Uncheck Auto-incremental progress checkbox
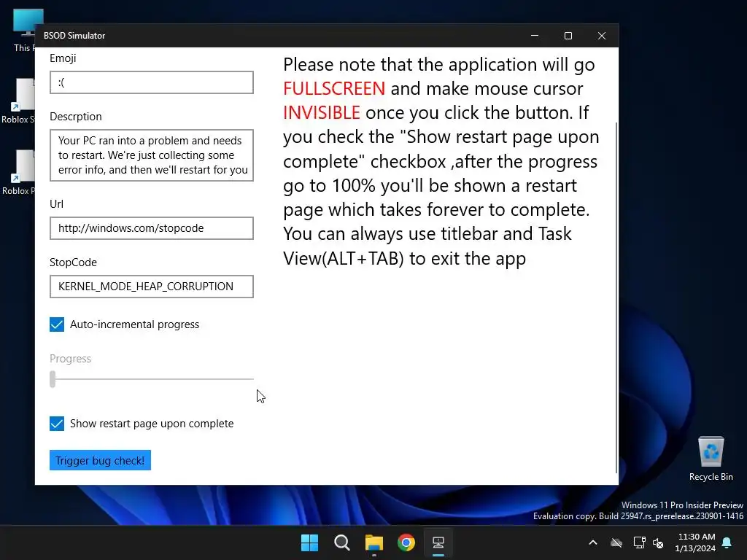 [57, 324]
